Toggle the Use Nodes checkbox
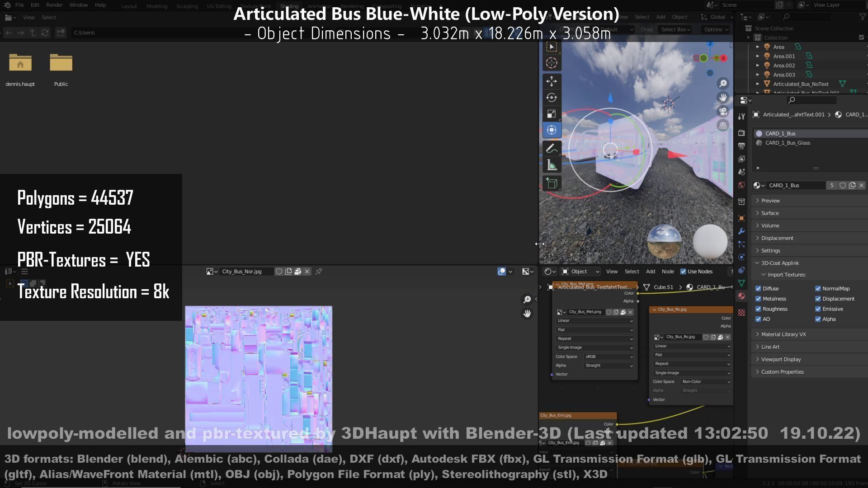 pos(683,272)
